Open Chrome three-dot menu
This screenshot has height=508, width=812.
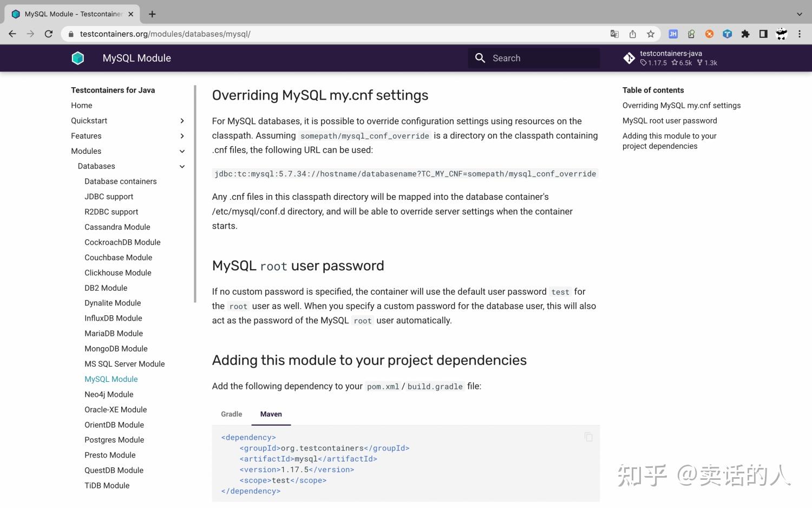800,34
